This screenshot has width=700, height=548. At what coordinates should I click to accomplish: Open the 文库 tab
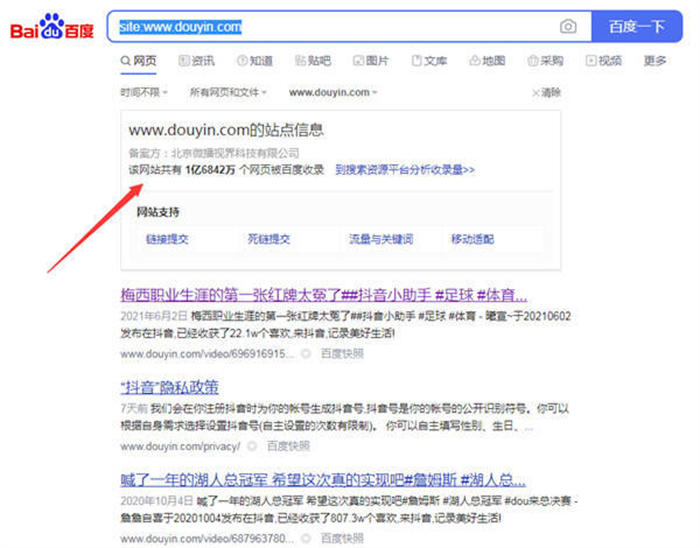(429, 61)
